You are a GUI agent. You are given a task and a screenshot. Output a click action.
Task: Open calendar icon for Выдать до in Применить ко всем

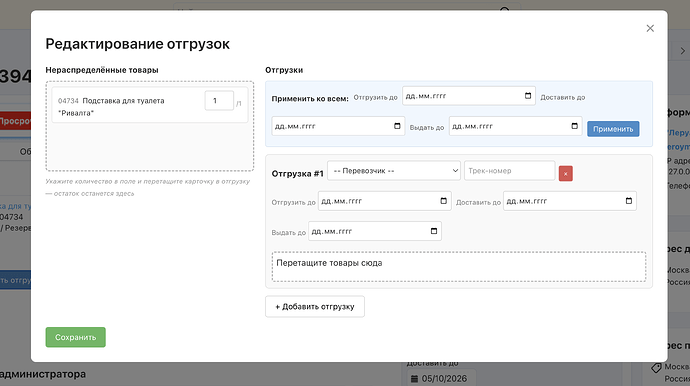[574, 126]
